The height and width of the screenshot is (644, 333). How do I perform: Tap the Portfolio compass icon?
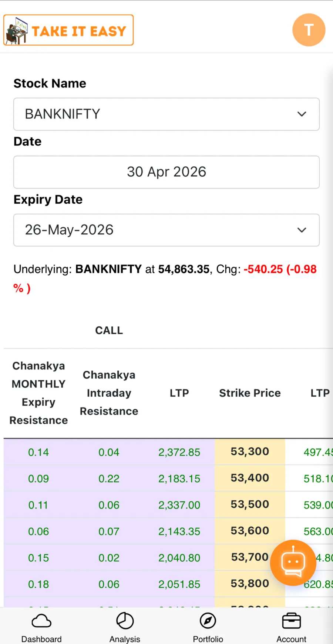[x=208, y=621]
